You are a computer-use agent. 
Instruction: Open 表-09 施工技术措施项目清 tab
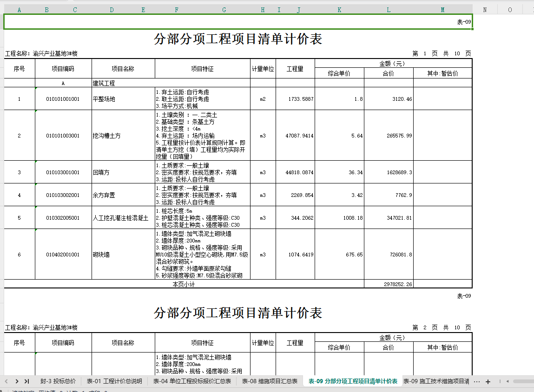tap(436, 381)
